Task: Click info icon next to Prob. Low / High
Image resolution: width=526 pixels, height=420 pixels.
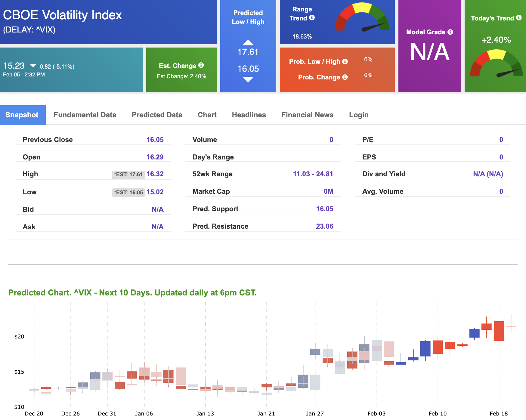Action: click(x=345, y=61)
